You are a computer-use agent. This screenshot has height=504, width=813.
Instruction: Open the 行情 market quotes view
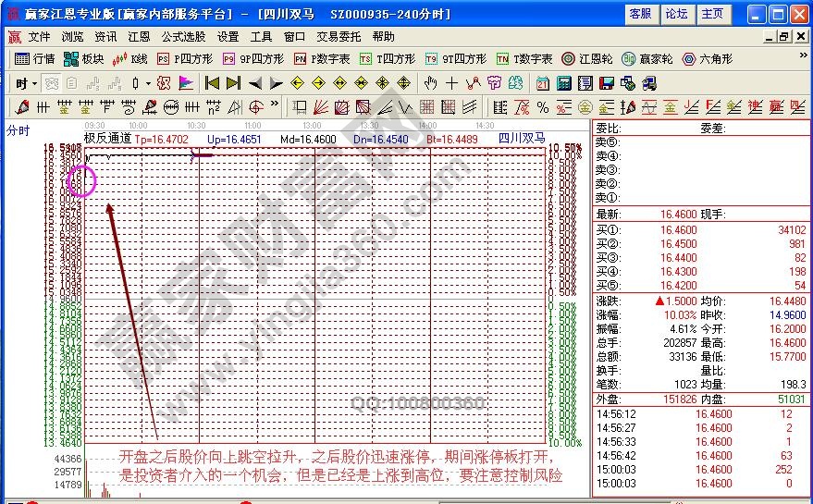pyautogui.click(x=35, y=58)
